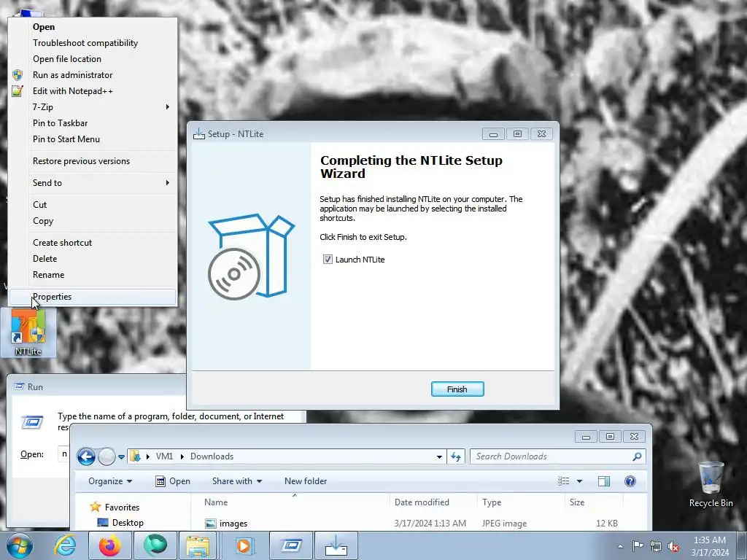747x560 pixels.
Task: Click the Favorites star in navigation pane
Action: tap(96, 507)
